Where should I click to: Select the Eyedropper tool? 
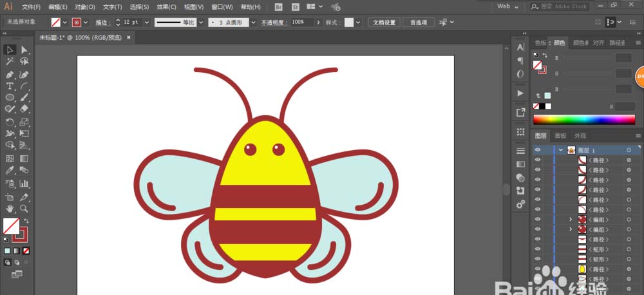[x=10, y=170]
